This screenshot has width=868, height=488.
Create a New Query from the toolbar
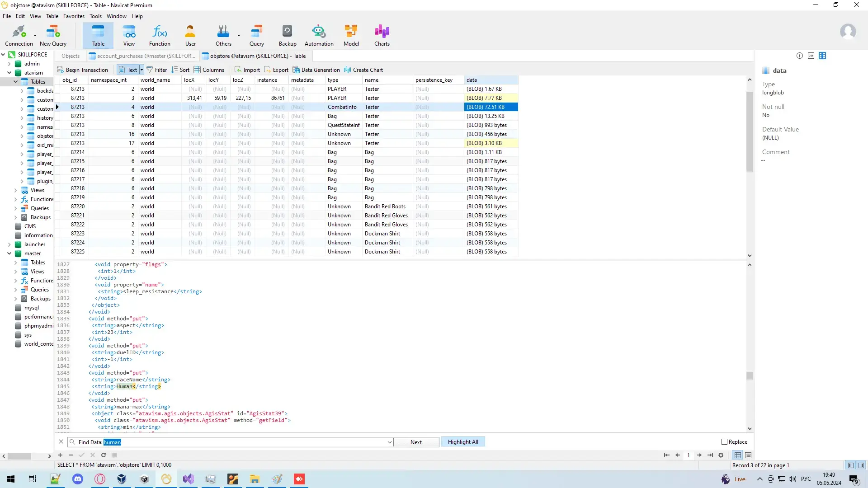[x=53, y=36]
